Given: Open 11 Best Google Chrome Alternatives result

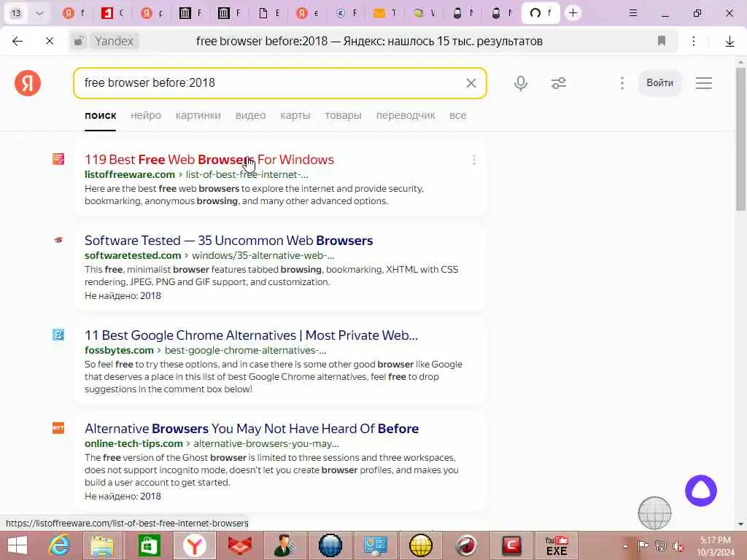Looking at the screenshot, I should click(x=251, y=335).
